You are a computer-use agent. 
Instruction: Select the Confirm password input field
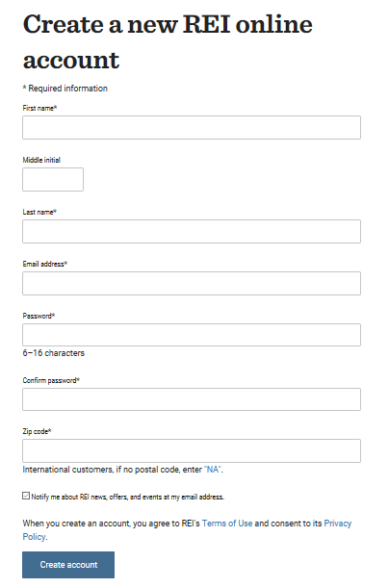pyautogui.click(x=192, y=399)
